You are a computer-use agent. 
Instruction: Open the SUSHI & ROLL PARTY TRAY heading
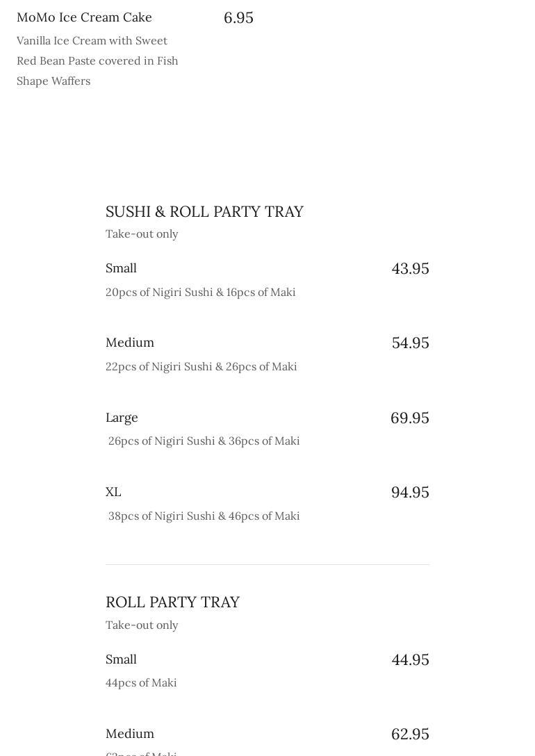tap(204, 211)
